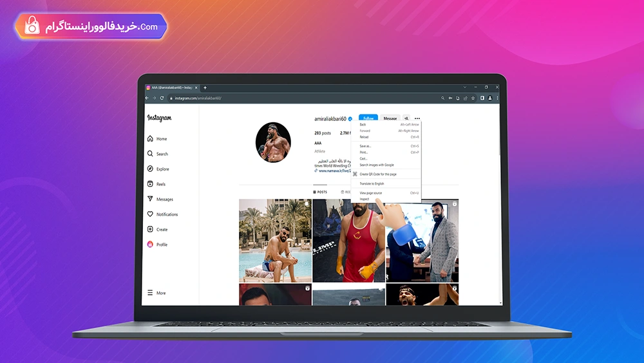Image resolution: width=644 pixels, height=363 pixels.
Task: Choose Create QR Code for this page
Action: (x=386, y=174)
